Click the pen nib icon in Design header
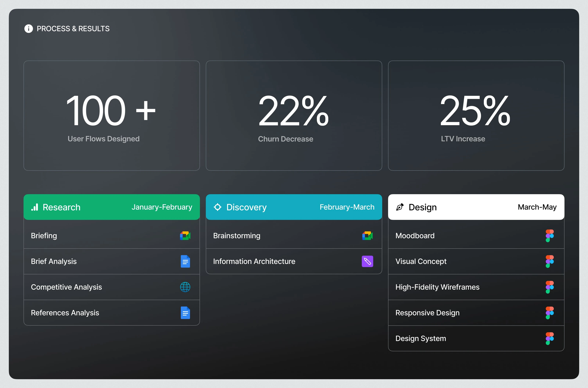This screenshot has height=388, width=588. pyautogui.click(x=400, y=207)
